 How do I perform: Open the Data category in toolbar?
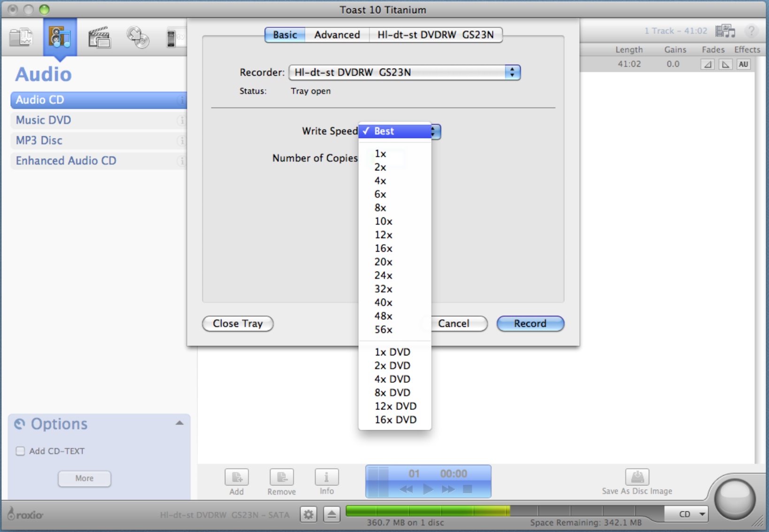click(x=22, y=38)
